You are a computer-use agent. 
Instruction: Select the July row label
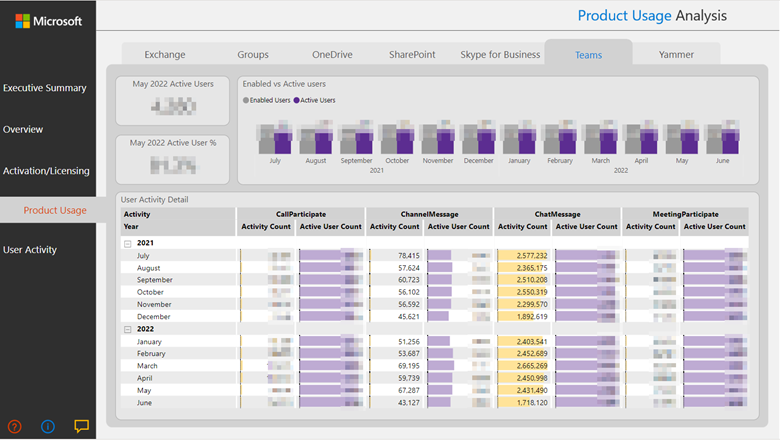pos(143,256)
